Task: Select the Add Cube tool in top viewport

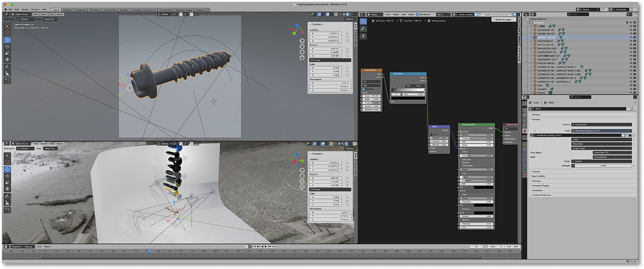Action: (8, 81)
